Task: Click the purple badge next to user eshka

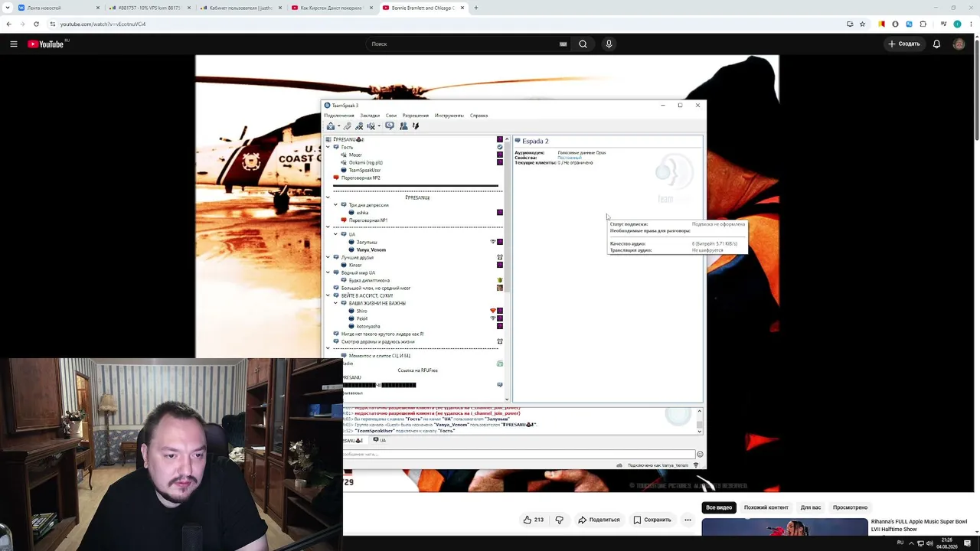Action: click(500, 213)
